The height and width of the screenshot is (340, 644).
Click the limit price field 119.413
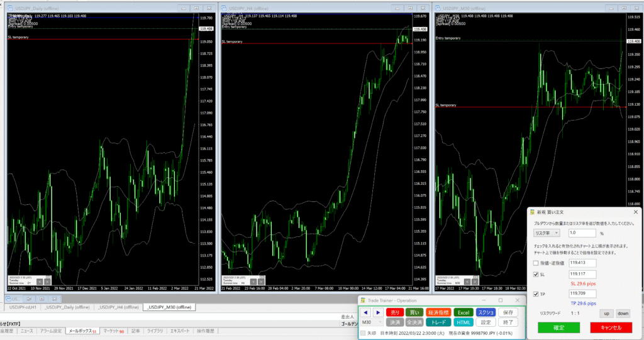582,263
